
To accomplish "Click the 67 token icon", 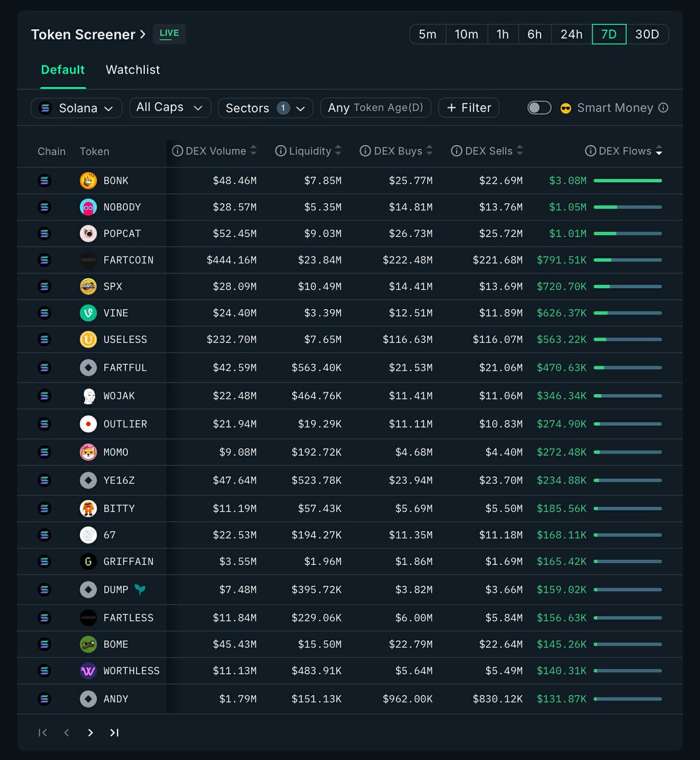I will pos(88,535).
